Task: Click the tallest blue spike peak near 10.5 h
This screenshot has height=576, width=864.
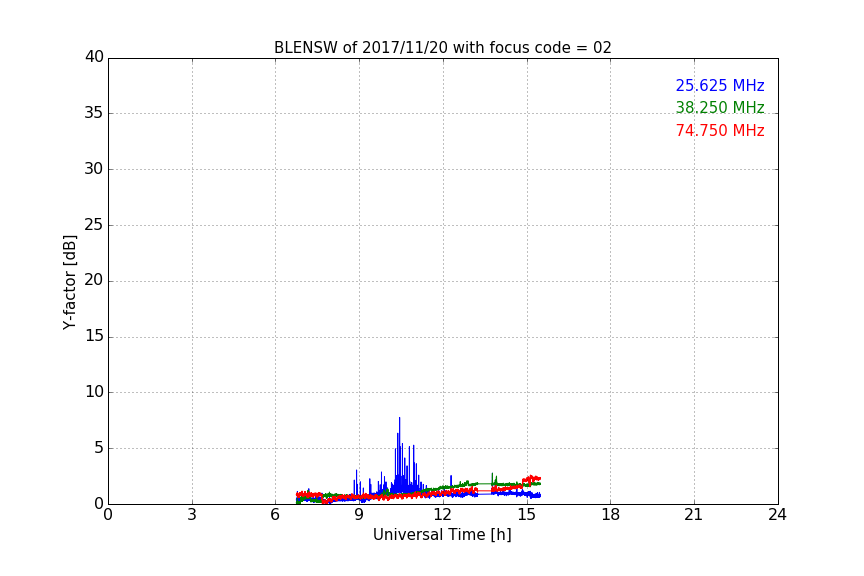Action: 399,419
